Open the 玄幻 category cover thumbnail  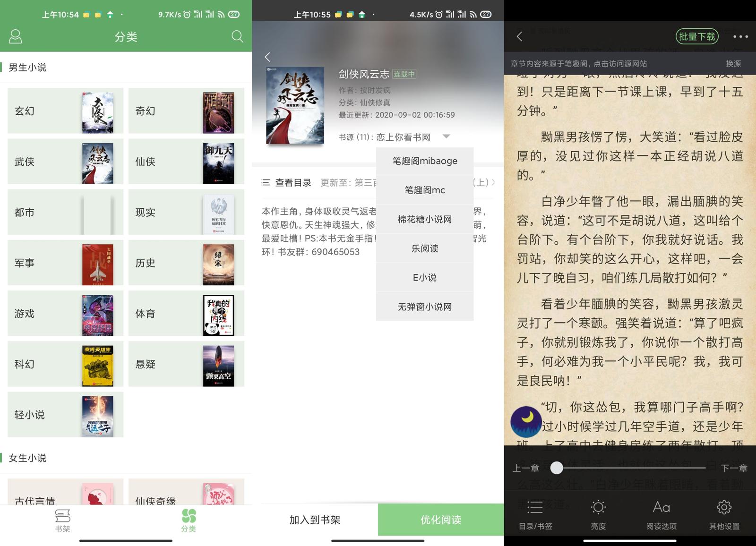point(97,111)
